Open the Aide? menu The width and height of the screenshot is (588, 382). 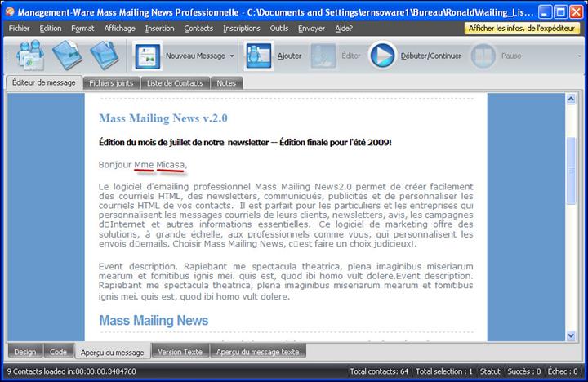344,28
